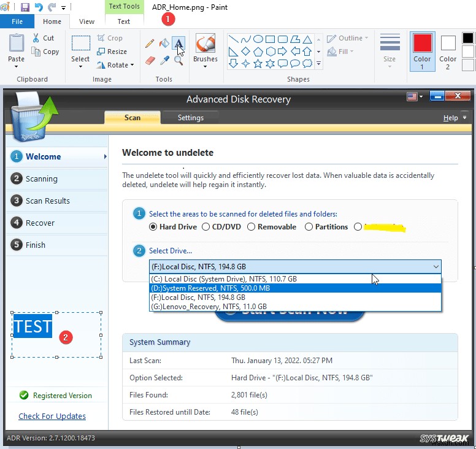Viewport: 476px width, 449px height.
Task: Open the Customize Quick Access Toolbar arrow
Action: tap(63, 7)
